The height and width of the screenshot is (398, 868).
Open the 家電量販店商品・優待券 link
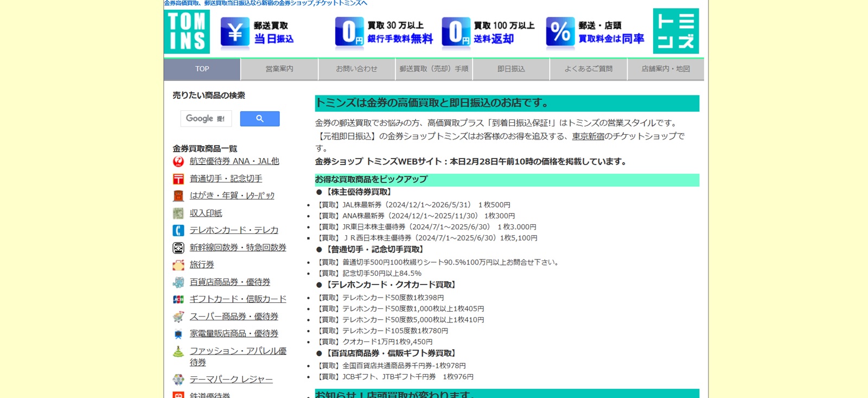tap(234, 334)
